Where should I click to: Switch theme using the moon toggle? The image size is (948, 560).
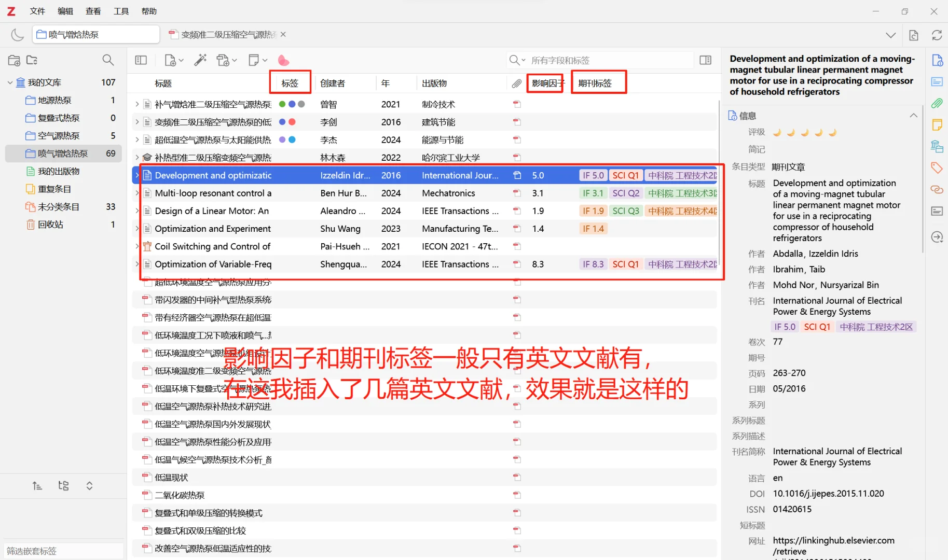(17, 34)
